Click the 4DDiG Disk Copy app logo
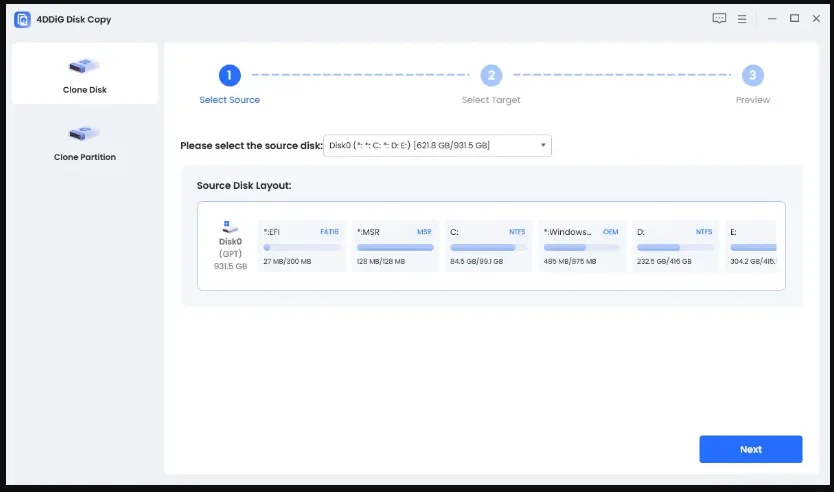Viewport: 834px width, 492px height. point(22,20)
